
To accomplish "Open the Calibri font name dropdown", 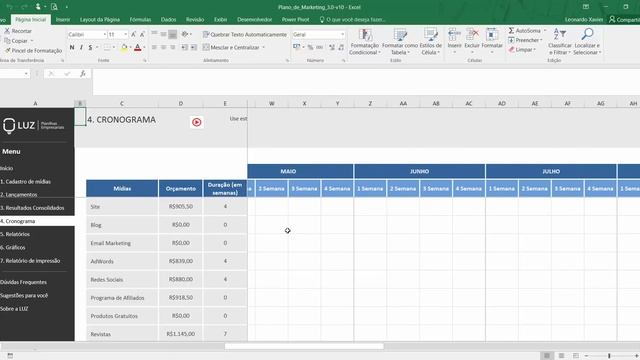I will point(104,35).
